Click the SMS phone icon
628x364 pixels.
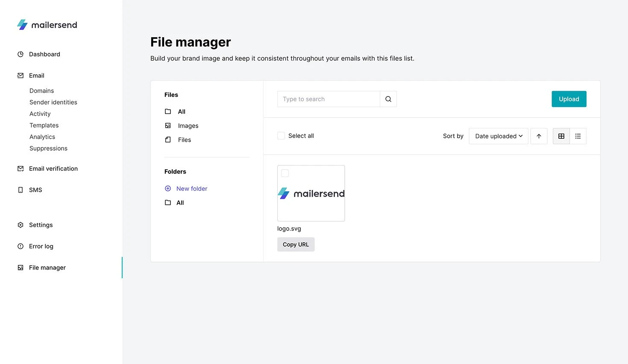click(x=21, y=190)
